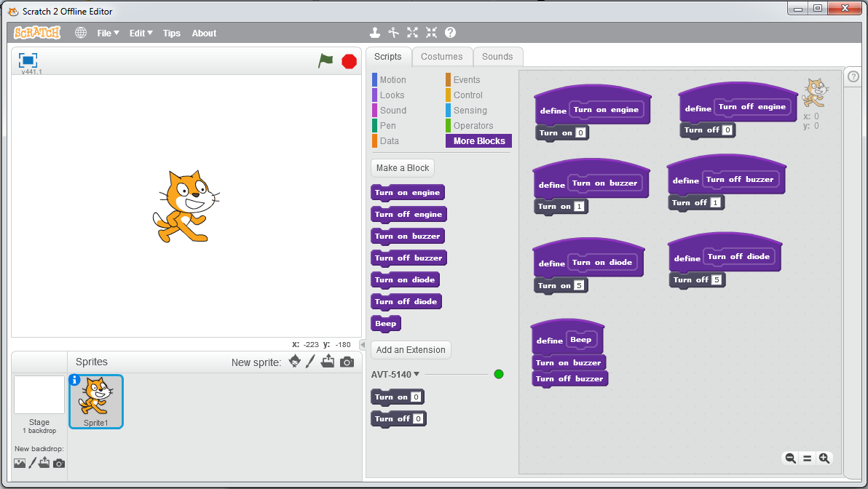Click the Scratch logo
This screenshot has width=868, height=489.
37,33
